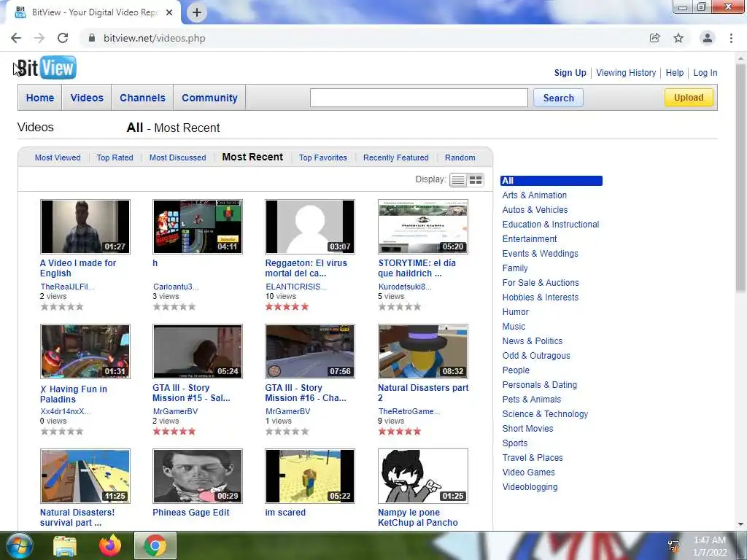Screen dimensions: 747x560
Task: Filter by Science & Technology category
Action: (545, 414)
